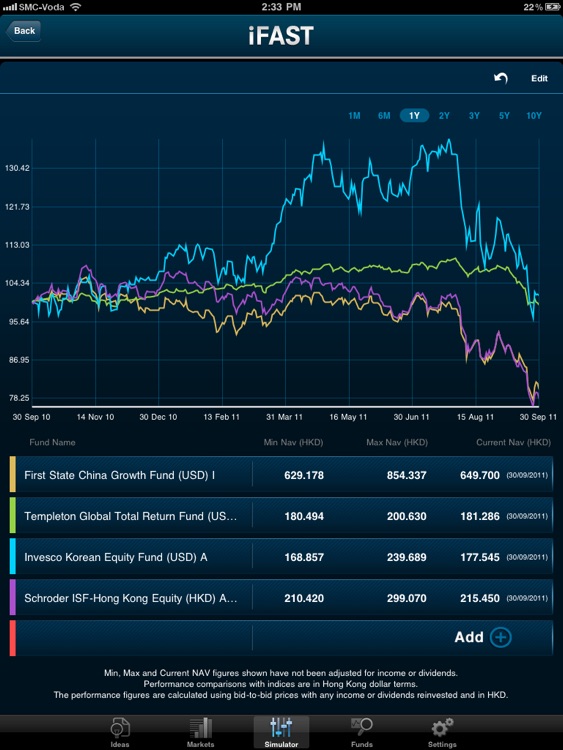Image resolution: width=563 pixels, height=750 pixels.
Task: Click the 31 Mar 11 date label
Action: 285,417
